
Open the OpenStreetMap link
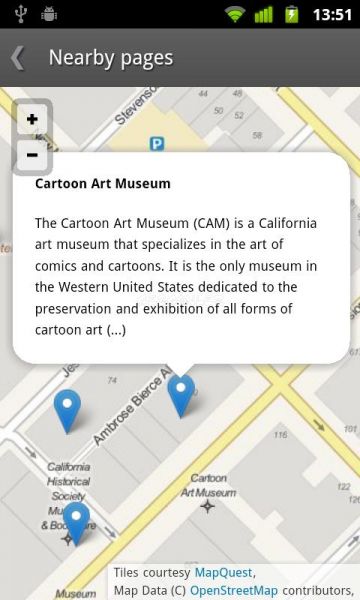pyautogui.click(x=234, y=590)
